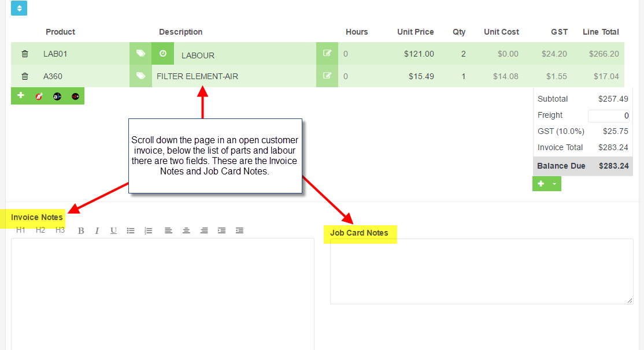Click inside the Job Card Notes textarea
The height and width of the screenshot is (350, 644).
(x=482, y=271)
